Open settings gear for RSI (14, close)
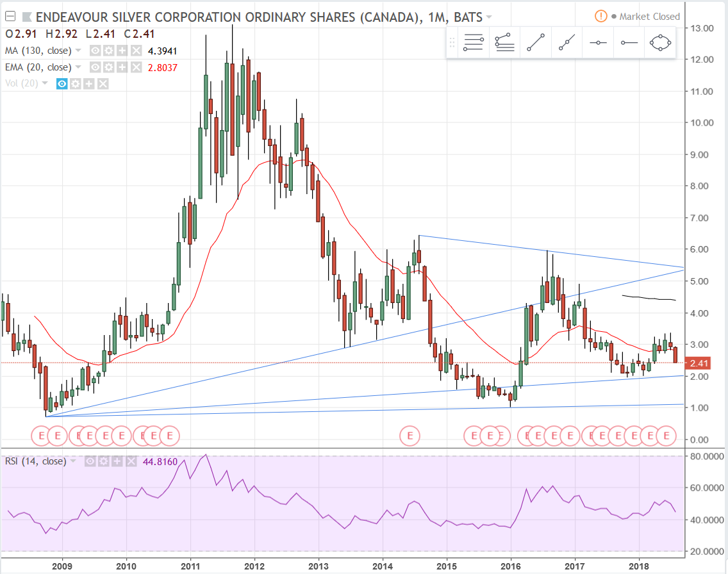The width and height of the screenshot is (728, 574). 104,461
